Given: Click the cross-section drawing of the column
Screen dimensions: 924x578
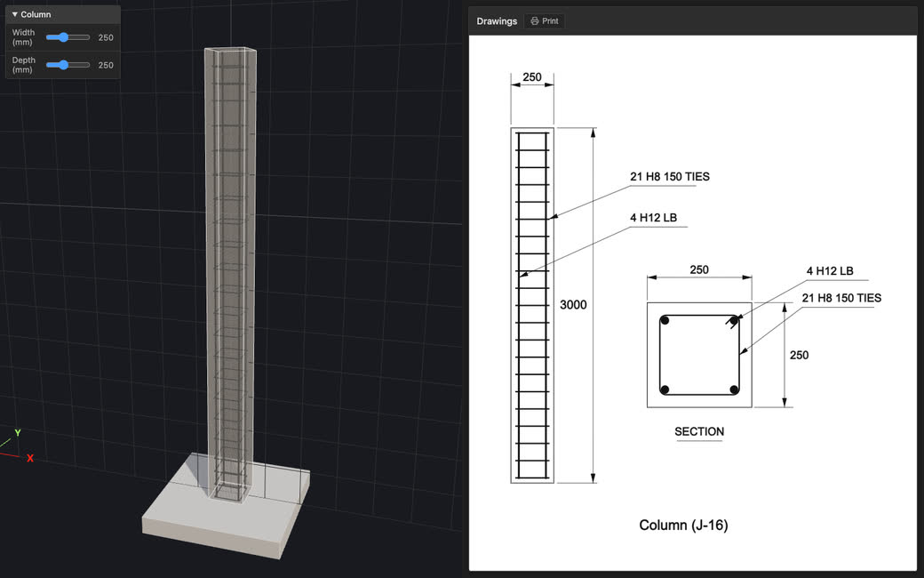Looking at the screenshot, I should (699, 355).
